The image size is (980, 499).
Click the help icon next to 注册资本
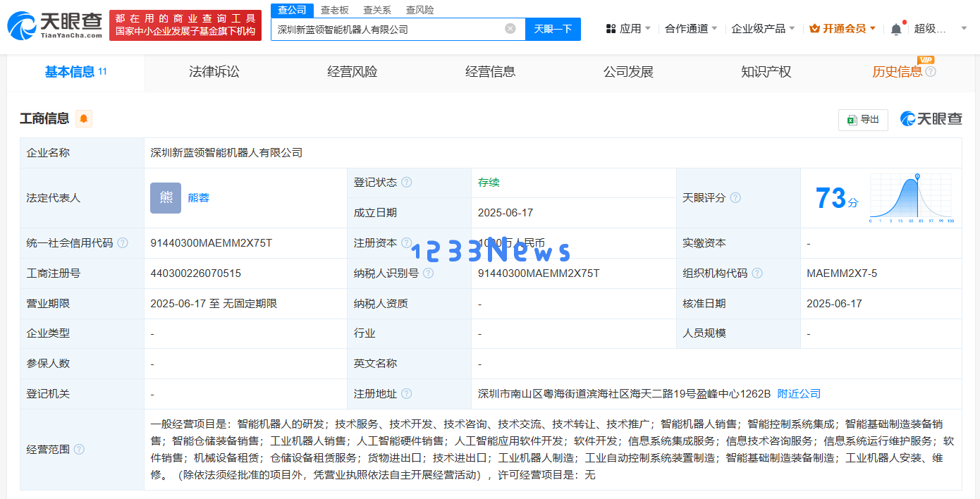click(407, 243)
